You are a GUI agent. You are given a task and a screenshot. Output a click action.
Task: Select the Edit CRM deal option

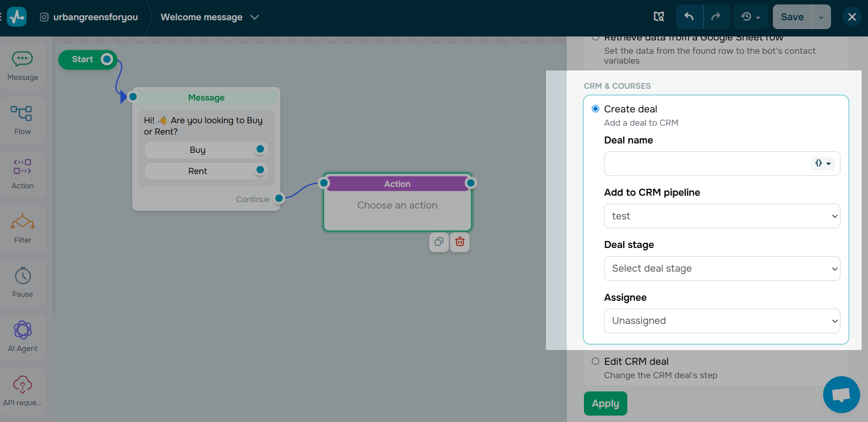(x=595, y=361)
